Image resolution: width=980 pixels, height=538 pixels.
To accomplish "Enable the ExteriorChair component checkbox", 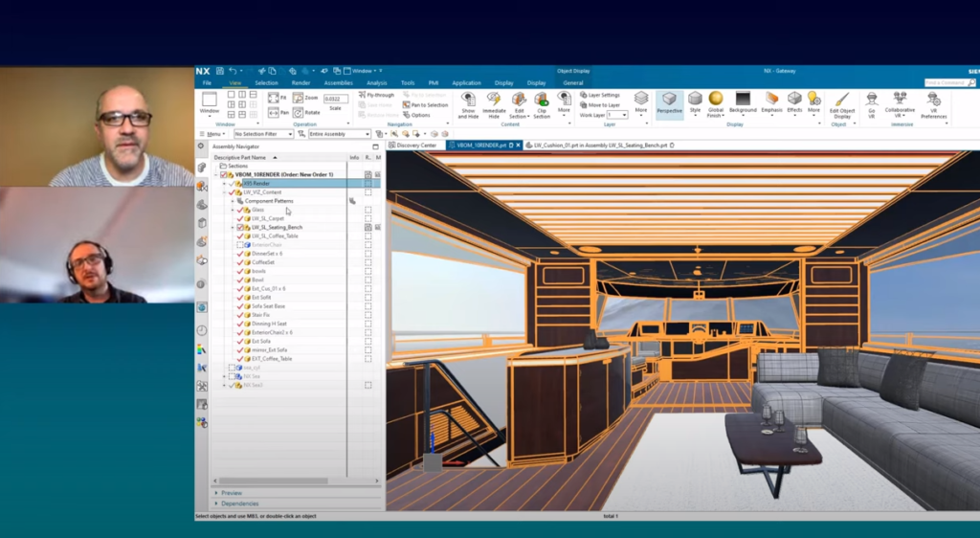I will [240, 245].
